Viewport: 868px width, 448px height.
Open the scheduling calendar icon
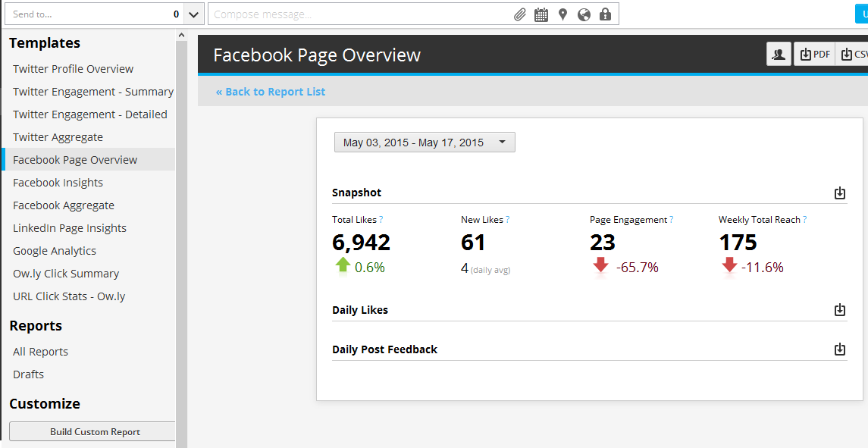[541, 14]
